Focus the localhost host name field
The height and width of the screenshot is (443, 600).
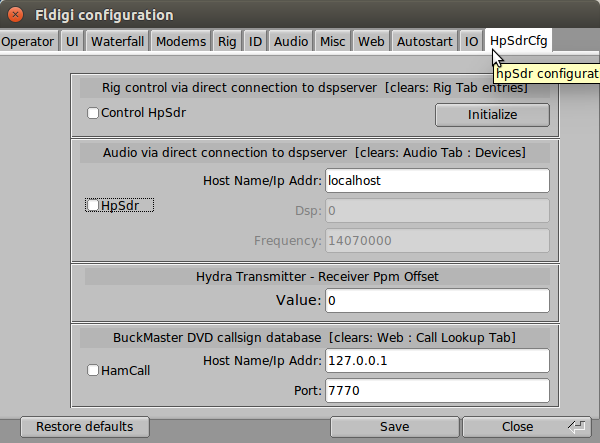tap(436, 181)
